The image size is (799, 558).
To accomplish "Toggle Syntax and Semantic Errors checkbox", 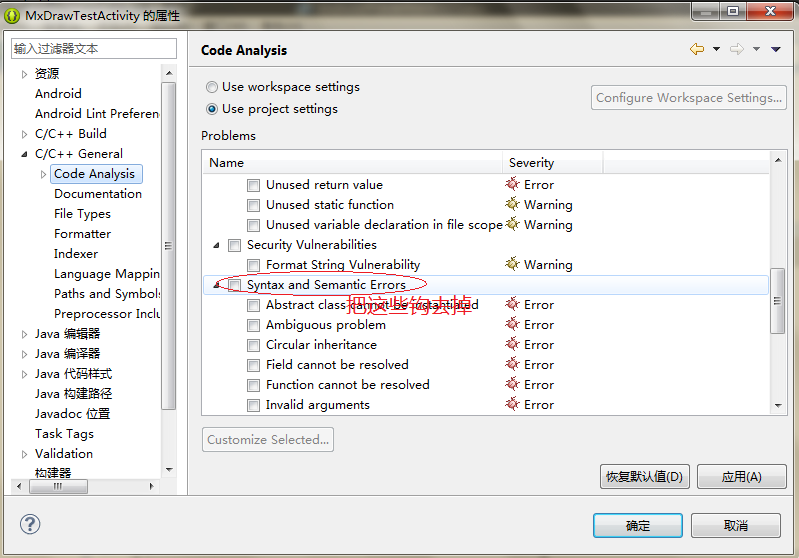I will (234, 285).
